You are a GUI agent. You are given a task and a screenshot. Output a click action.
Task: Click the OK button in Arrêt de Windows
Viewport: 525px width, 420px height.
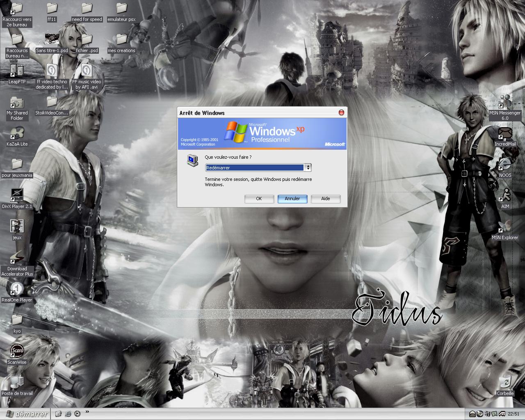click(x=259, y=199)
